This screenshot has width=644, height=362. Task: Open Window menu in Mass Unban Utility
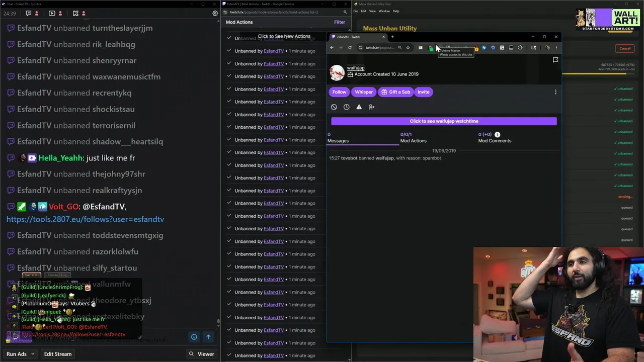click(x=384, y=11)
